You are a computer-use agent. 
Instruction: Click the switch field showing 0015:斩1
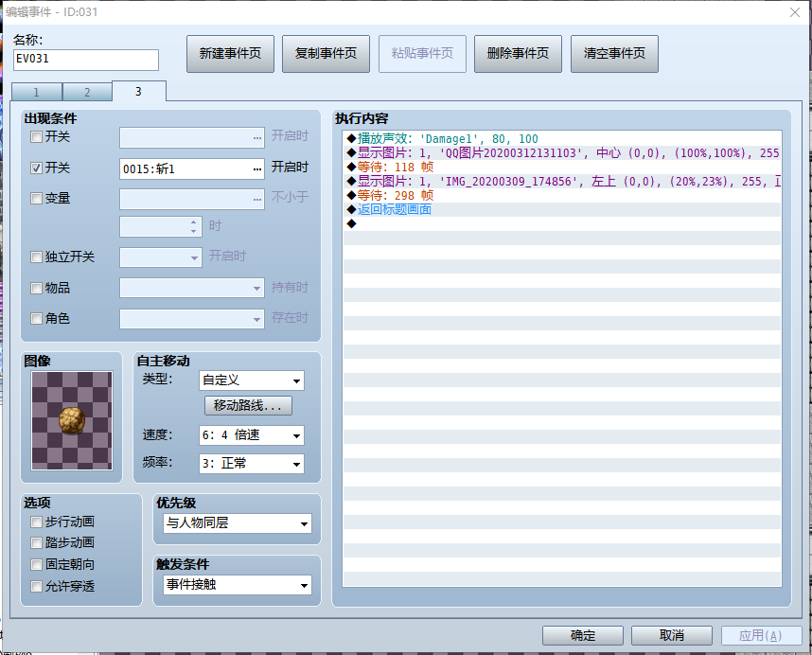(x=192, y=168)
